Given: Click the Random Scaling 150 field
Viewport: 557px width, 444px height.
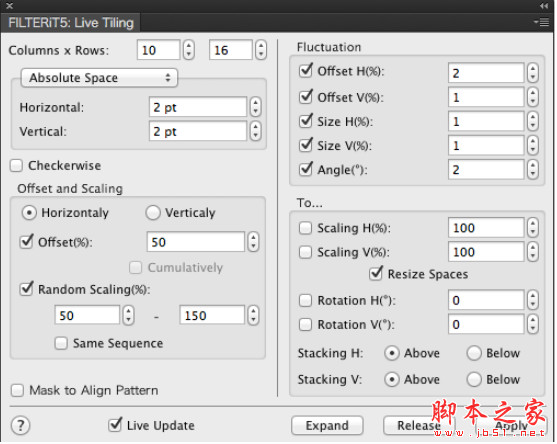Looking at the screenshot, I should tap(212, 315).
